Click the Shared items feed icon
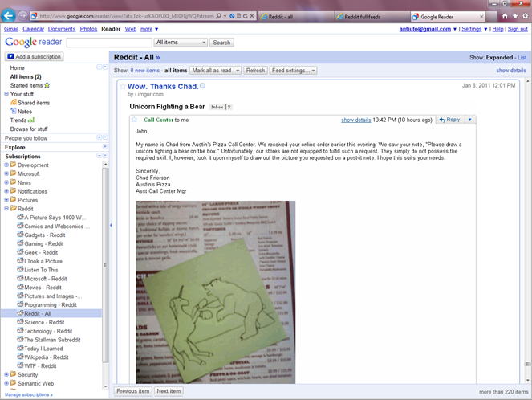The width and height of the screenshot is (532, 400). [14, 102]
